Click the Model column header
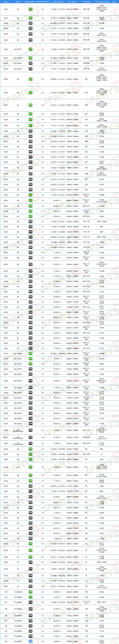Viewport: 119px width, 644px height. pos(18,2)
